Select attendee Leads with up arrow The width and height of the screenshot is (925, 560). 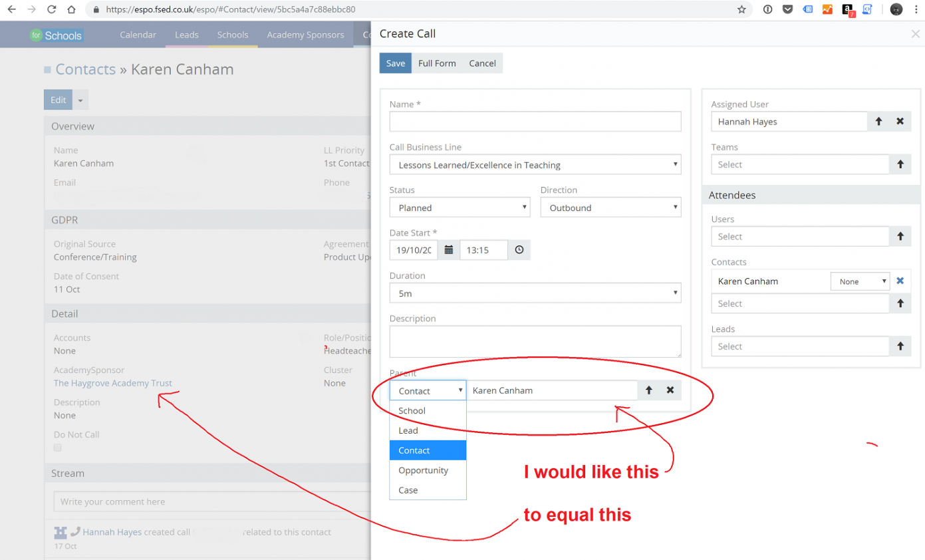(x=900, y=347)
